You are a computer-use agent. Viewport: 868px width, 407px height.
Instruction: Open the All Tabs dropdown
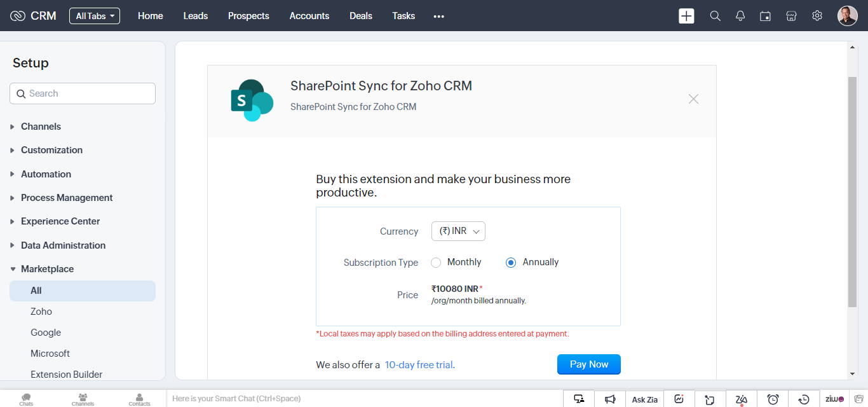(95, 16)
